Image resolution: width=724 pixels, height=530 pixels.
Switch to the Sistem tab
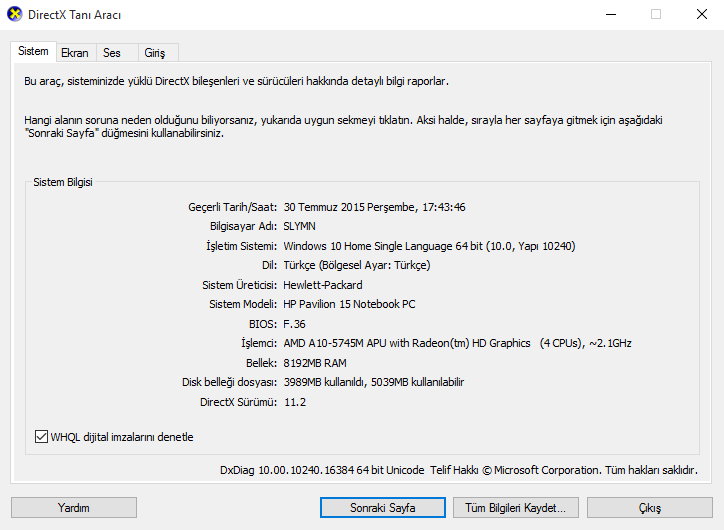(33, 51)
